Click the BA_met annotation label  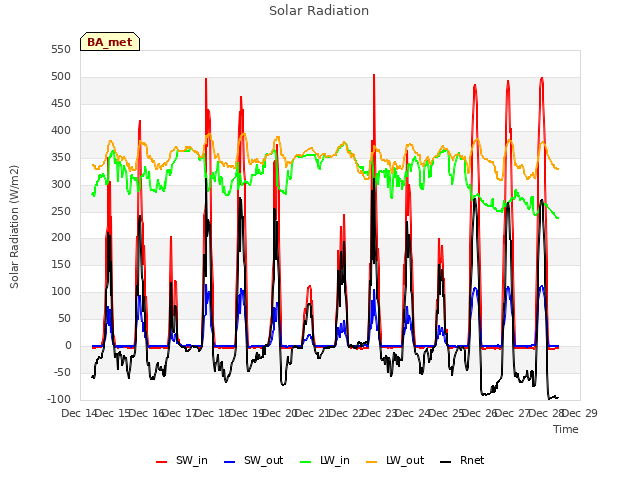tap(110, 42)
